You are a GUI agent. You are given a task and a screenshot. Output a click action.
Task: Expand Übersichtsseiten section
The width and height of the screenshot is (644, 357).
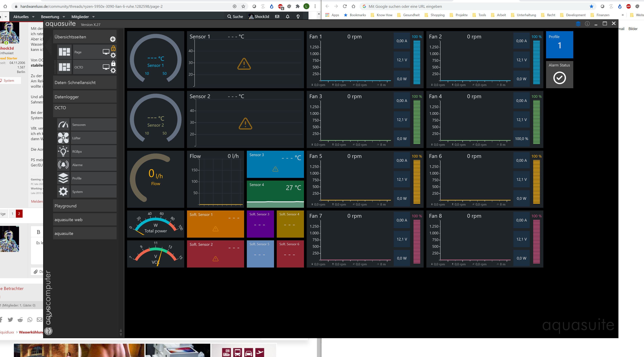coord(85,37)
